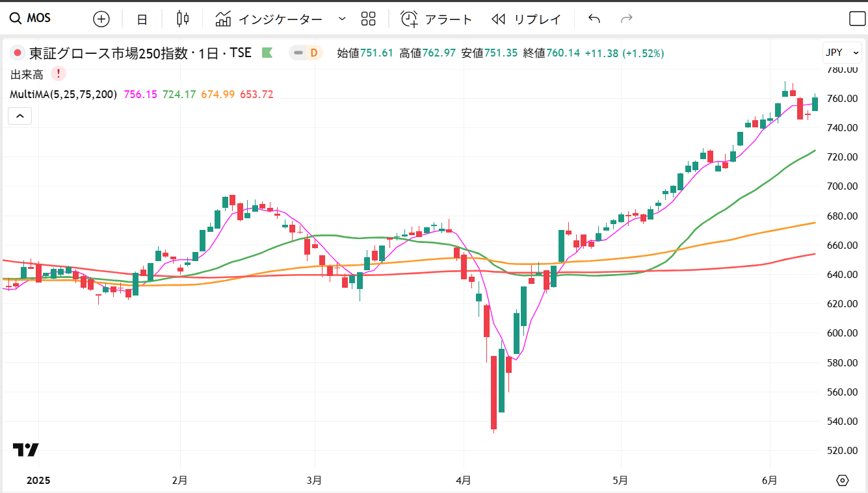
Task: Start bar replay with リプレイ button
Action: pyautogui.click(x=527, y=19)
